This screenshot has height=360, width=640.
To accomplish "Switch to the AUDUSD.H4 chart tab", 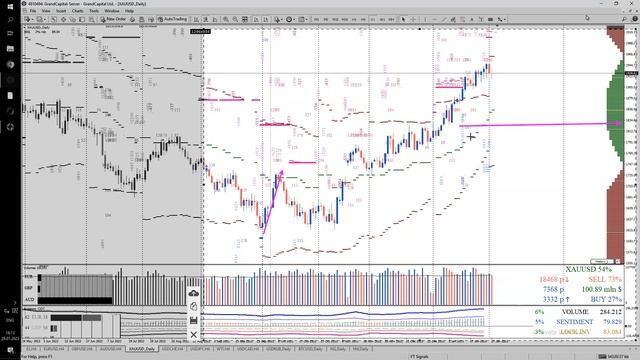I will (111, 349).
